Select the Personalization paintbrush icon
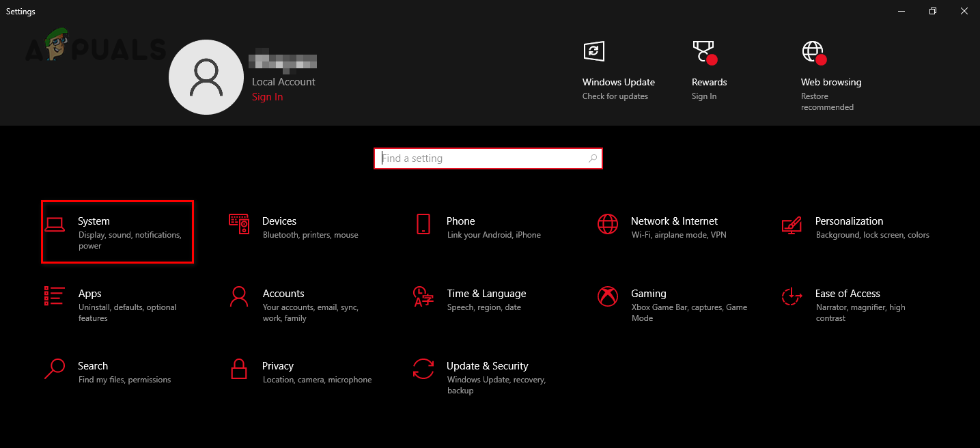This screenshot has width=980, height=448. [792, 225]
